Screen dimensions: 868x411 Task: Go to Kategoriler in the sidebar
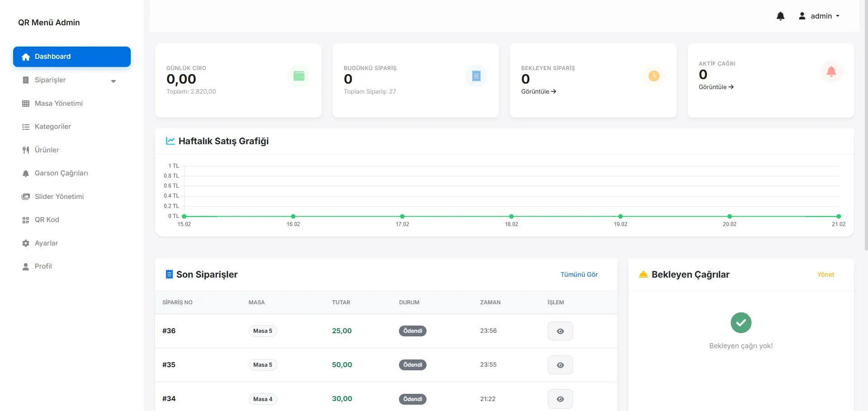[x=52, y=127]
